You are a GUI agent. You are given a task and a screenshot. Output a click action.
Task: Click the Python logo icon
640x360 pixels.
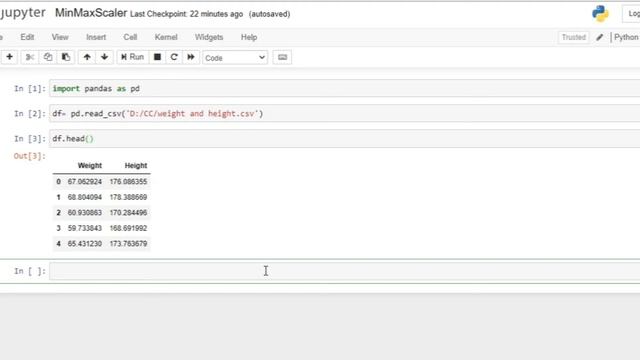tap(600, 14)
